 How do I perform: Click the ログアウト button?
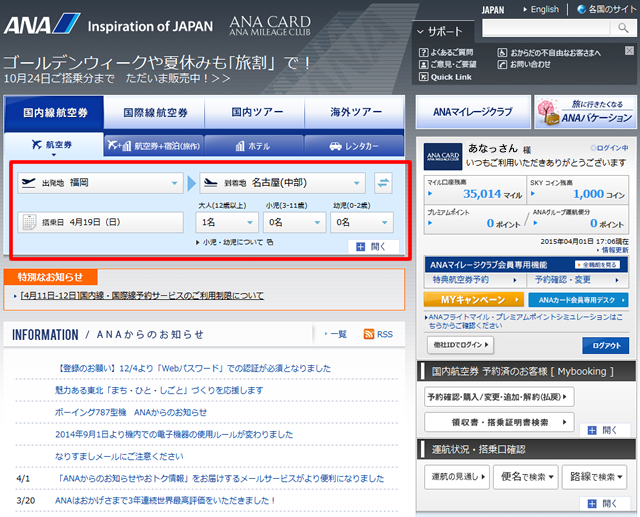(x=606, y=345)
